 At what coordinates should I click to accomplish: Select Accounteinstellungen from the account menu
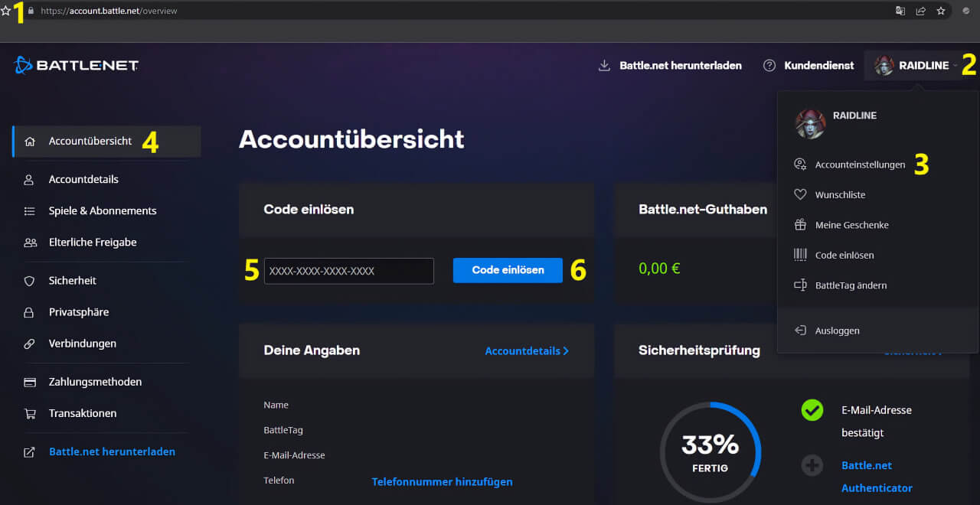[859, 165]
